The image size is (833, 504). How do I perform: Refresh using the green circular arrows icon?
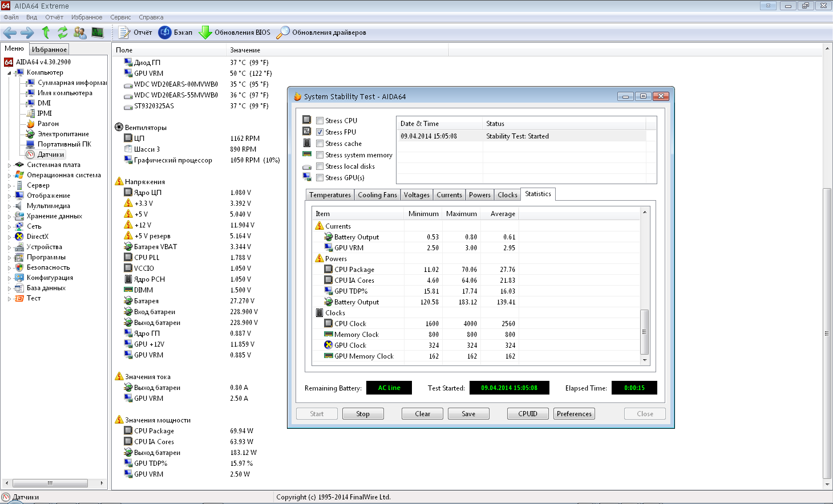pos(63,32)
